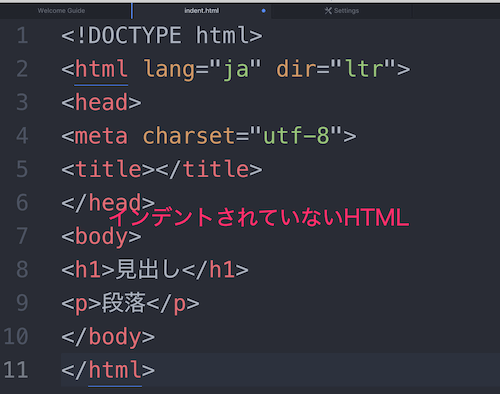Viewport: 500px width, 394px height.
Task: Click the Settings tab tools icon
Action: pos(328,11)
